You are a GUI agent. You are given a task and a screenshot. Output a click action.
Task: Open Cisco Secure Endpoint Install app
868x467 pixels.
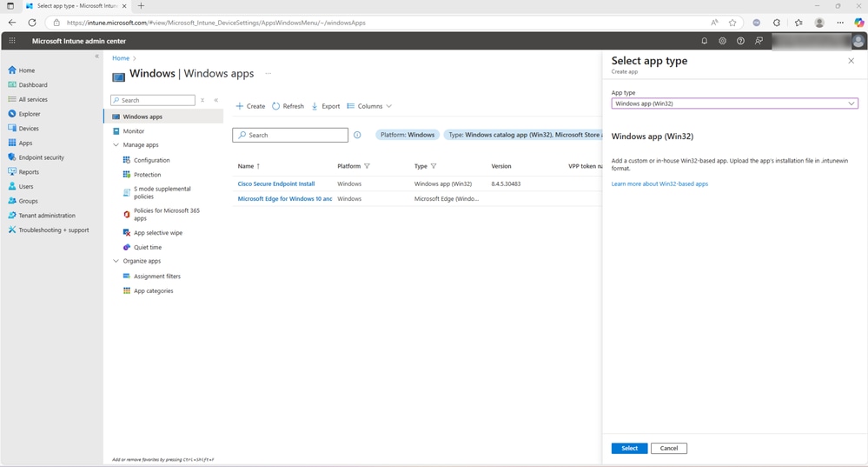275,183
